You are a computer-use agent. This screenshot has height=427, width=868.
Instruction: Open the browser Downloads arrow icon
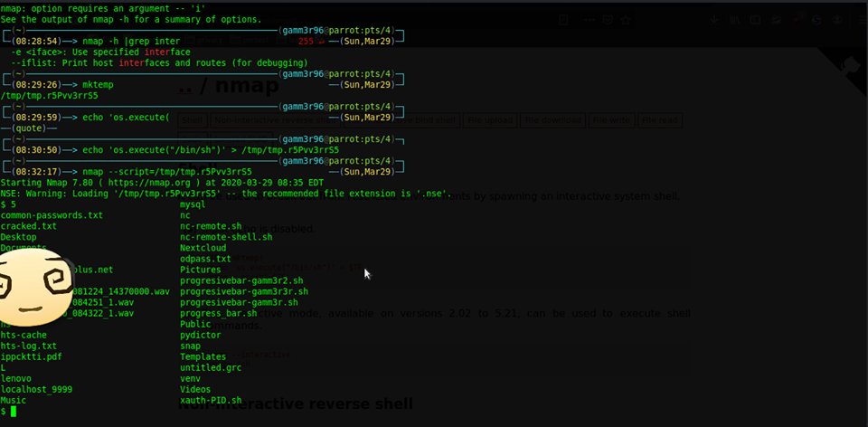tap(714, 20)
